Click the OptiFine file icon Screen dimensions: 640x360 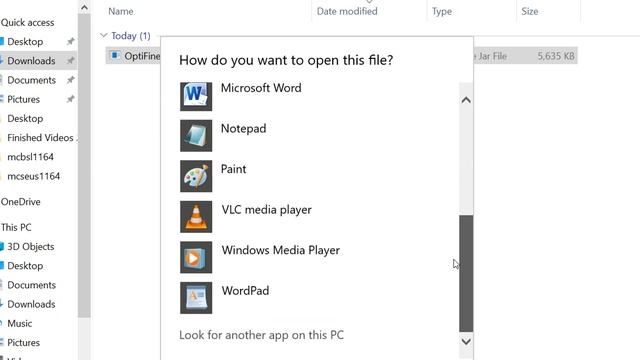tap(115, 56)
